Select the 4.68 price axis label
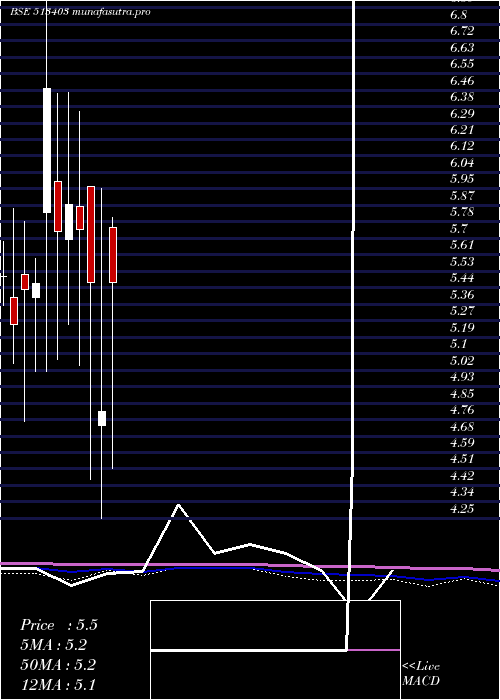The image size is (500, 700). coord(462,427)
